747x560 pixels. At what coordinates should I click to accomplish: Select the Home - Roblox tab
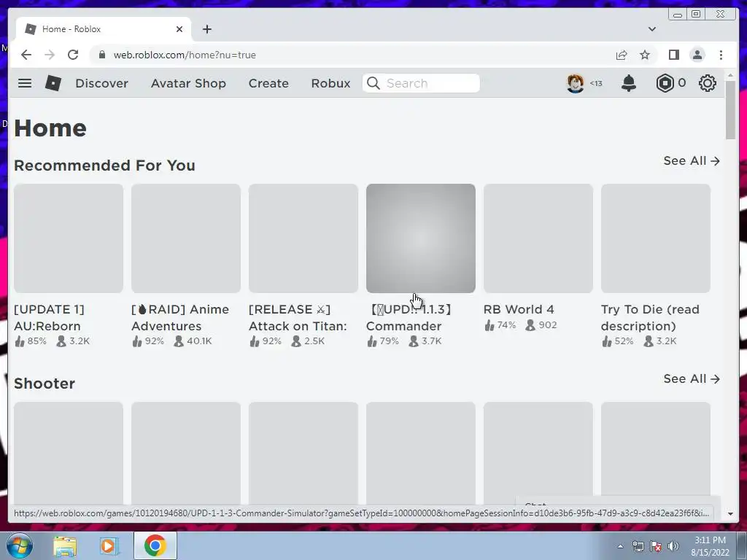(104, 29)
